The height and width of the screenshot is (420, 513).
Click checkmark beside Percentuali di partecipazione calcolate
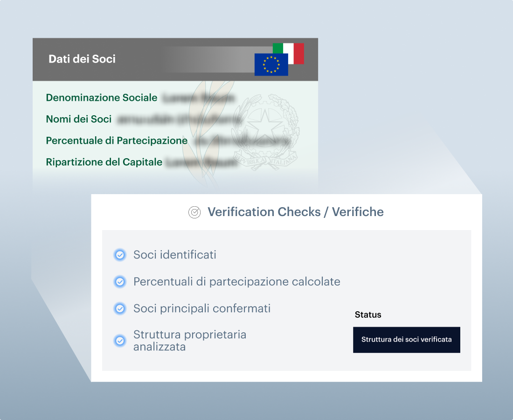coord(120,282)
